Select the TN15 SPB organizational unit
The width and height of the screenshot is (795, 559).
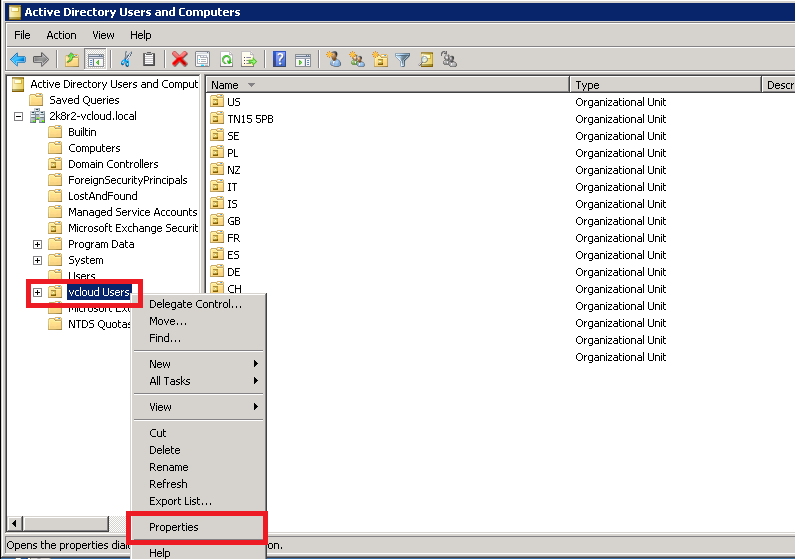tap(250, 119)
